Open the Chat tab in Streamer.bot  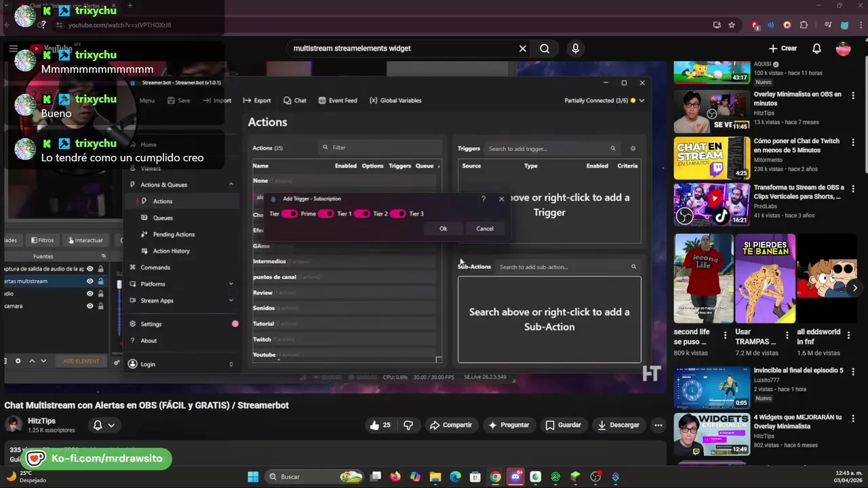tap(295, 100)
